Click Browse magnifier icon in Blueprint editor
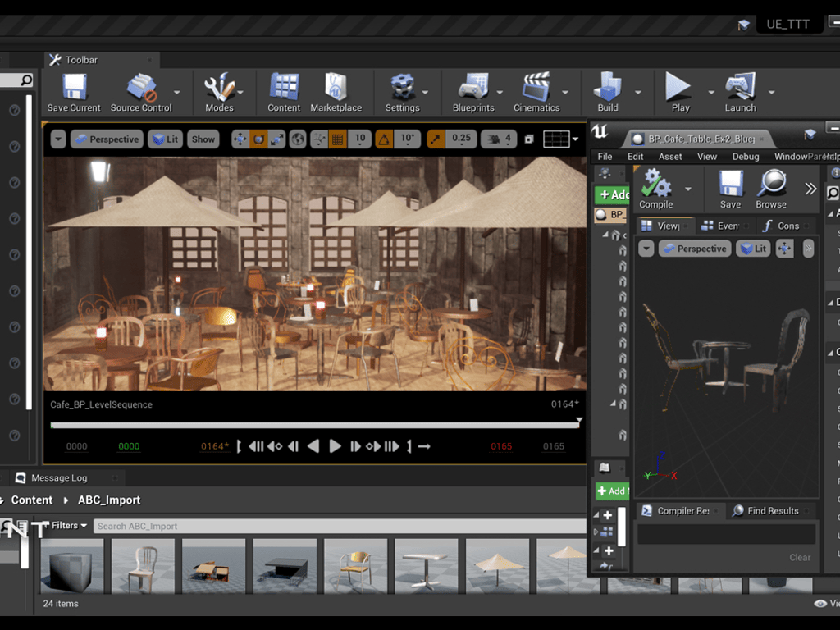 [771, 184]
